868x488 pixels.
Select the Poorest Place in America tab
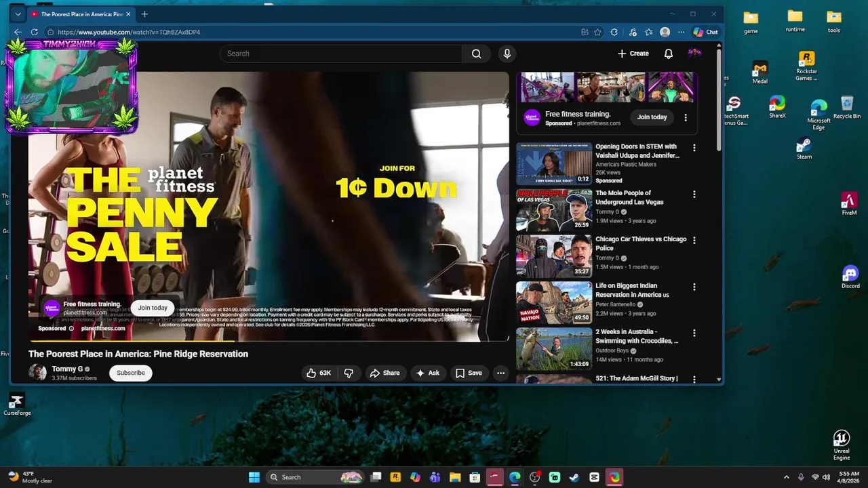click(81, 14)
